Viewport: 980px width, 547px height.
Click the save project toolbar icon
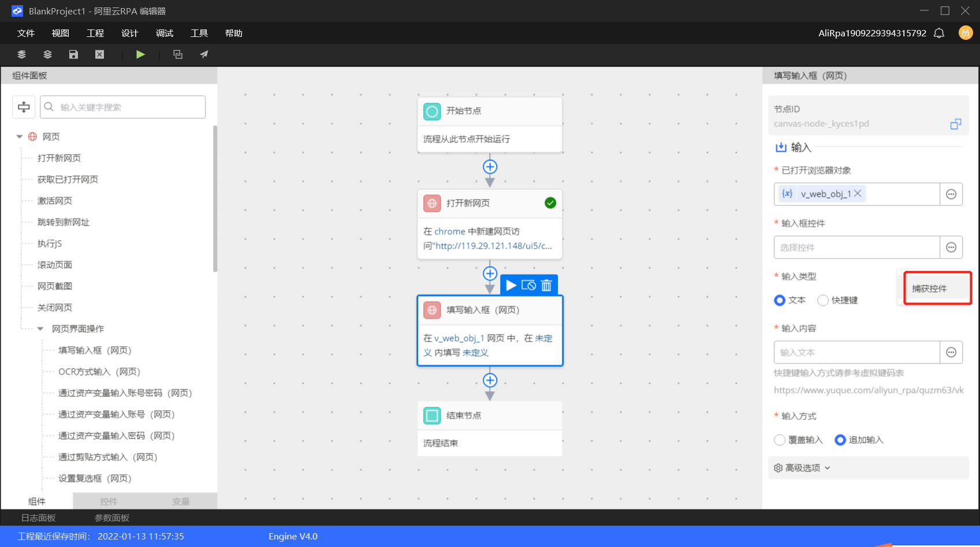pyautogui.click(x=73, y=54)
